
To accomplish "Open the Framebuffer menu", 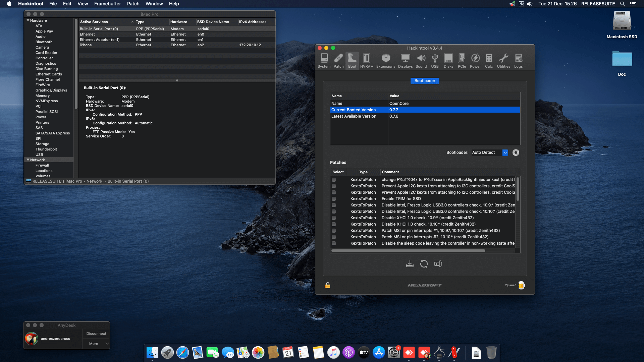I will (107, 4).
